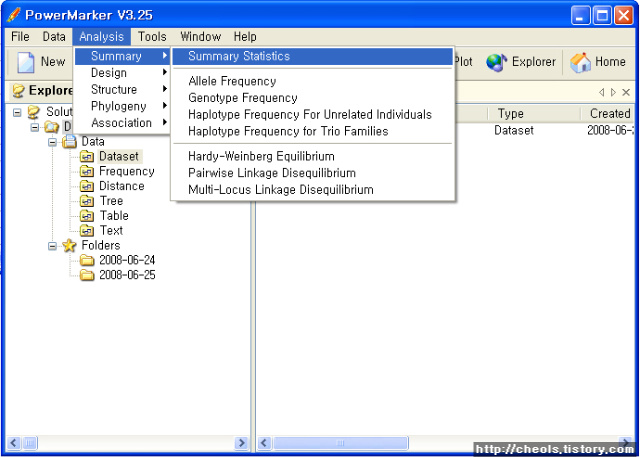Click the Type column header
The image size is (640, 457).
pyautogui.click(x=534, y=113)
